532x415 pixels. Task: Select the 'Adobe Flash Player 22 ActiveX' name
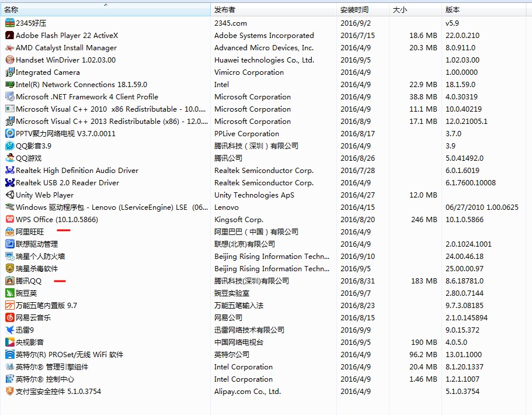[x=67, y=35]
